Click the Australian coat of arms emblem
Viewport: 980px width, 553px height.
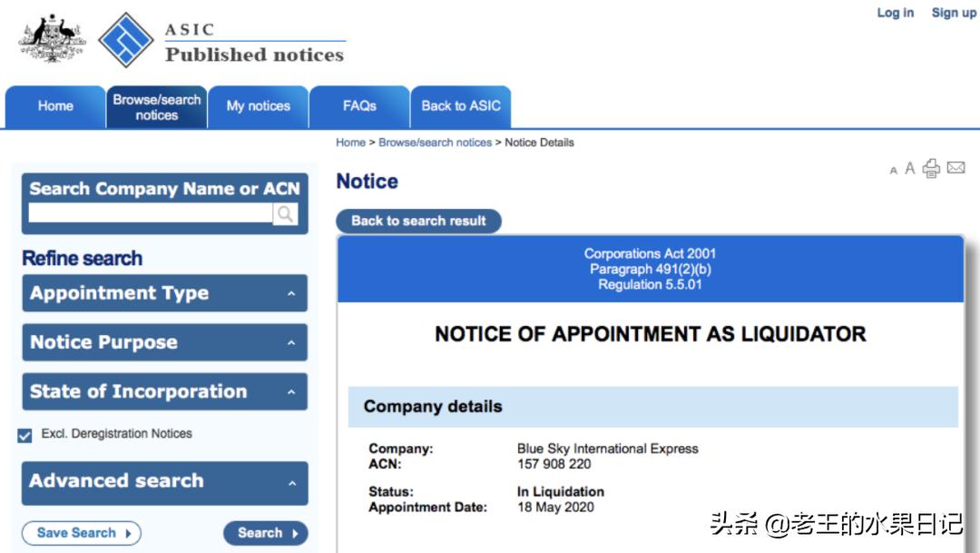click(x=52, y=39)
